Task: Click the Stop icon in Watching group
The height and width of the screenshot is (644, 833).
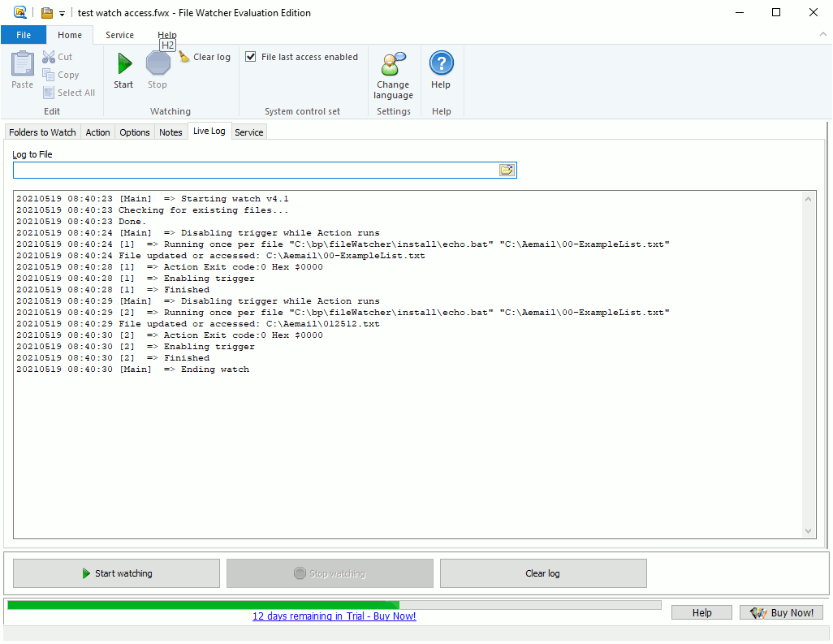Action: tap(158, 64)
